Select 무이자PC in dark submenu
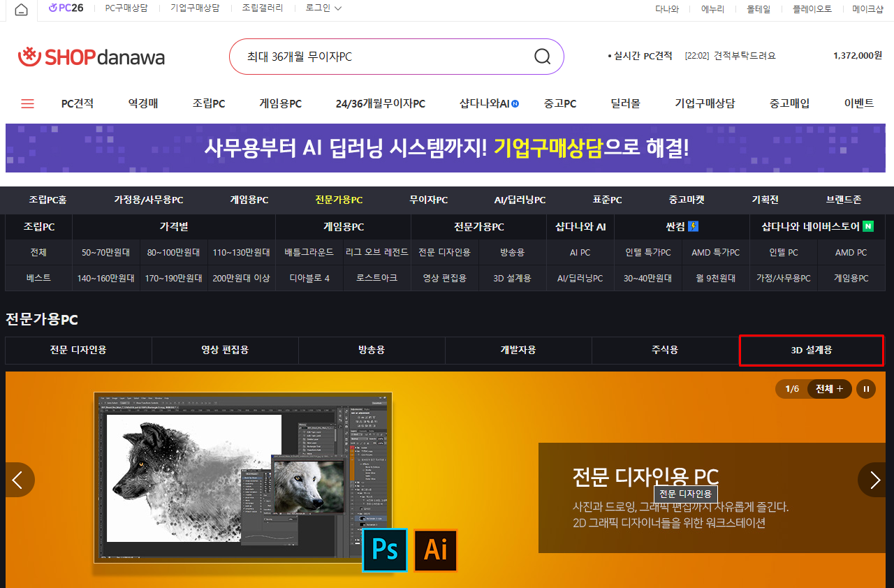The image size is (894, 588). pos(429,200)
